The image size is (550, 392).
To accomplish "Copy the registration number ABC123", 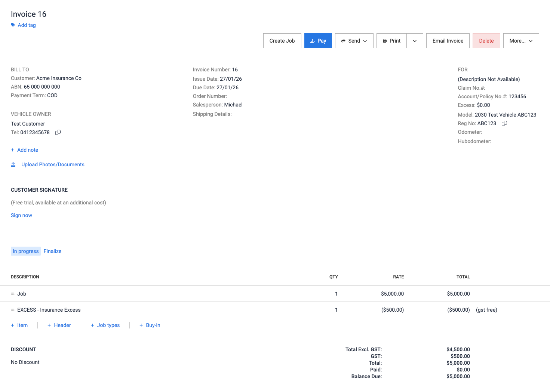I will (504, 123).
